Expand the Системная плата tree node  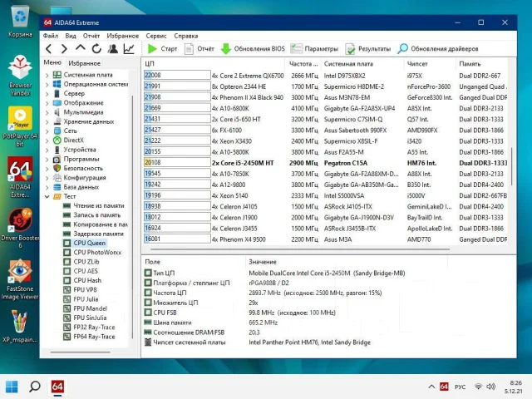click(x=47, y=75)
